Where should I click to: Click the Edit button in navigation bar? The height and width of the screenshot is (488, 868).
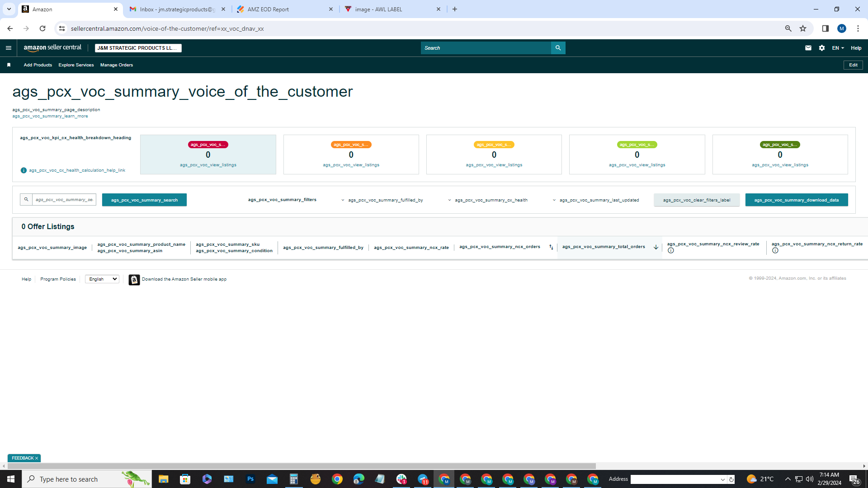853,65
